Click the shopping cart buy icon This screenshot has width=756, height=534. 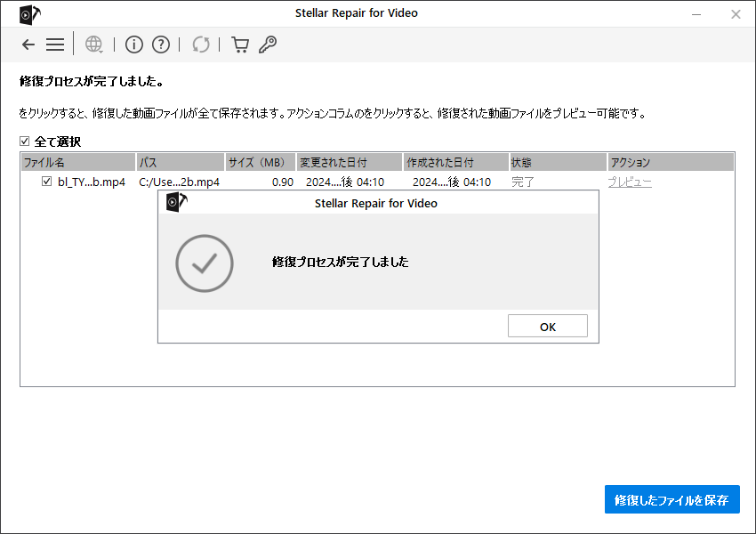pos(240,44)
